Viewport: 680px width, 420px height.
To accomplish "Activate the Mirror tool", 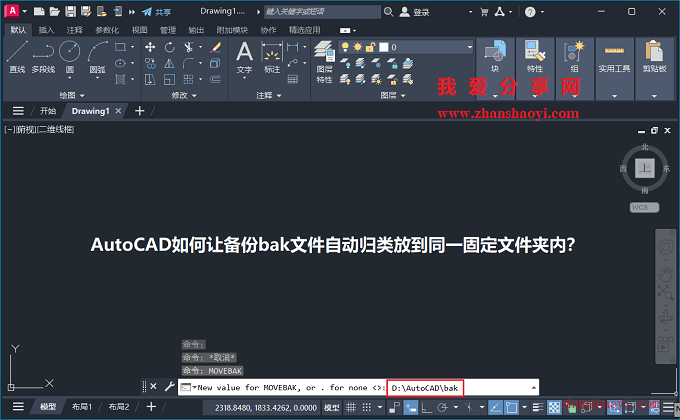I will (x=170, y=63).
